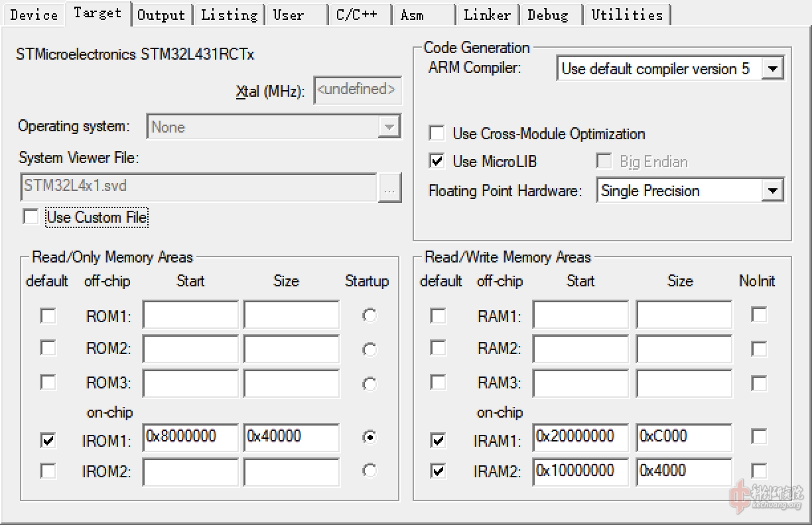Click the ROM3 Size field

291,383
